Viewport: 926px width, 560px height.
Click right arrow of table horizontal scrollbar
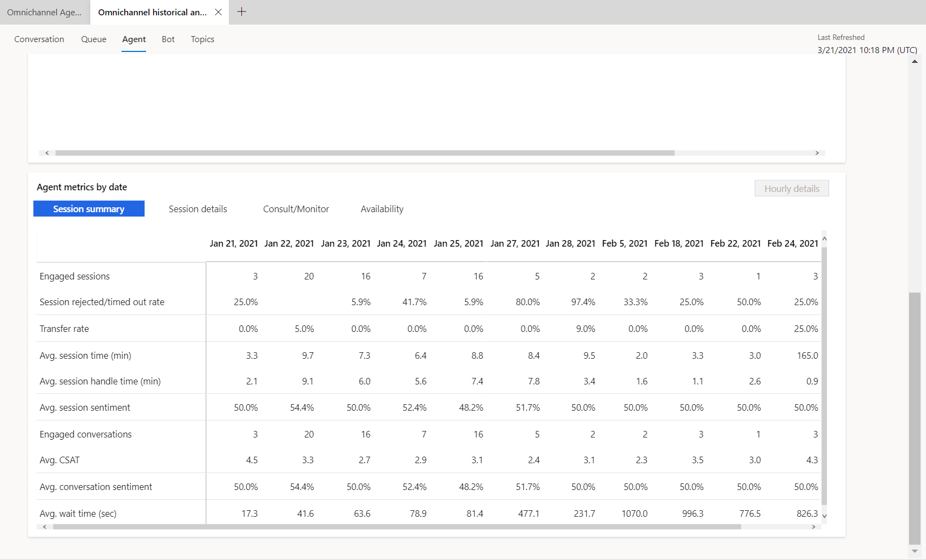(x=814, y=527)
